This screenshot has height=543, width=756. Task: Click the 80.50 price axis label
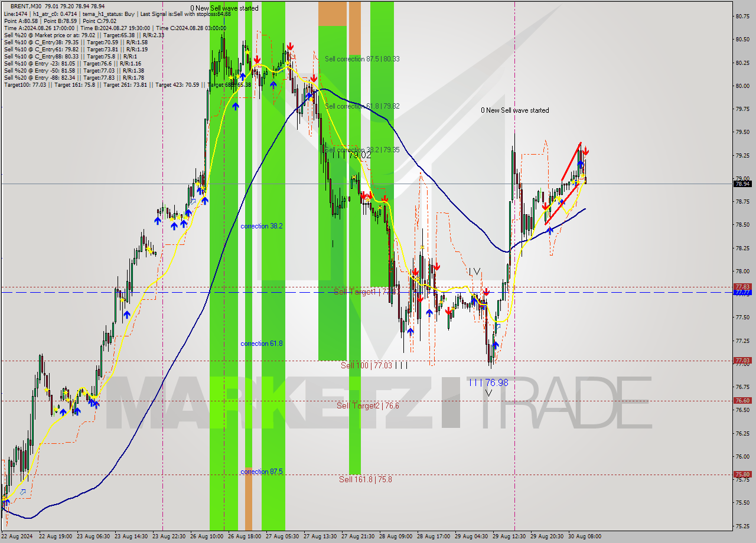coord(742,40)
